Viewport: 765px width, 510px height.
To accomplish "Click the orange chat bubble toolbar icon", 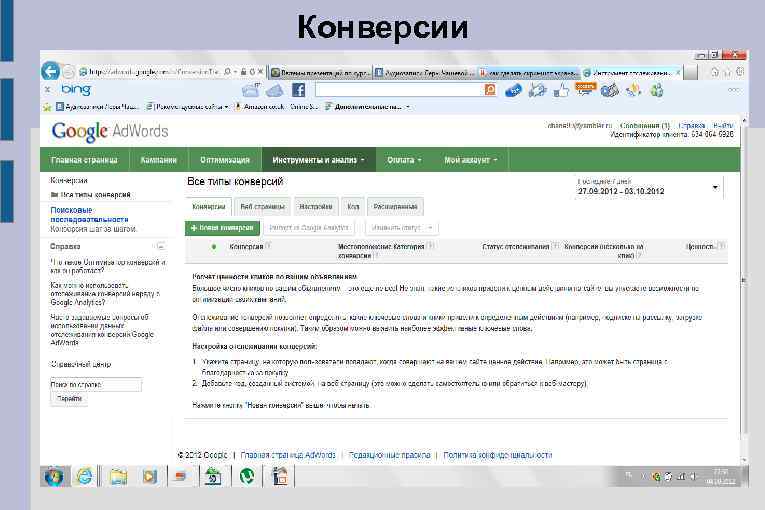I will click(585, 89).
